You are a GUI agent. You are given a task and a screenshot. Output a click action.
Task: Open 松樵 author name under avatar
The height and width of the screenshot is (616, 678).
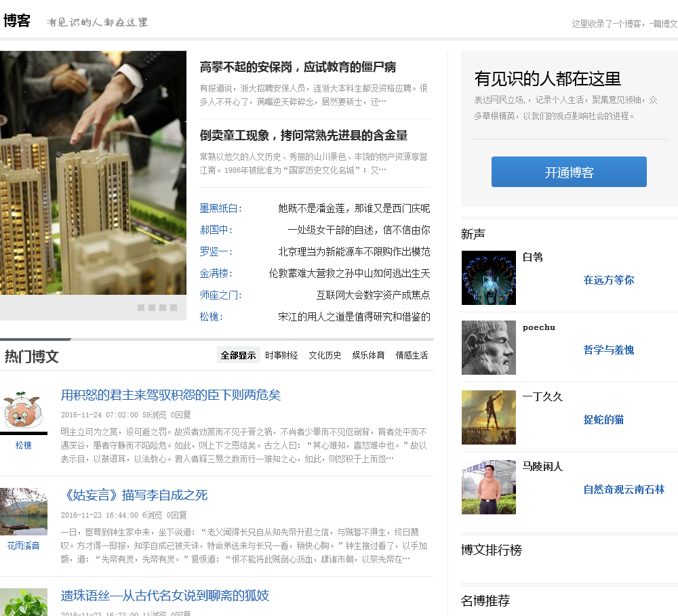[x=23, y=445]
